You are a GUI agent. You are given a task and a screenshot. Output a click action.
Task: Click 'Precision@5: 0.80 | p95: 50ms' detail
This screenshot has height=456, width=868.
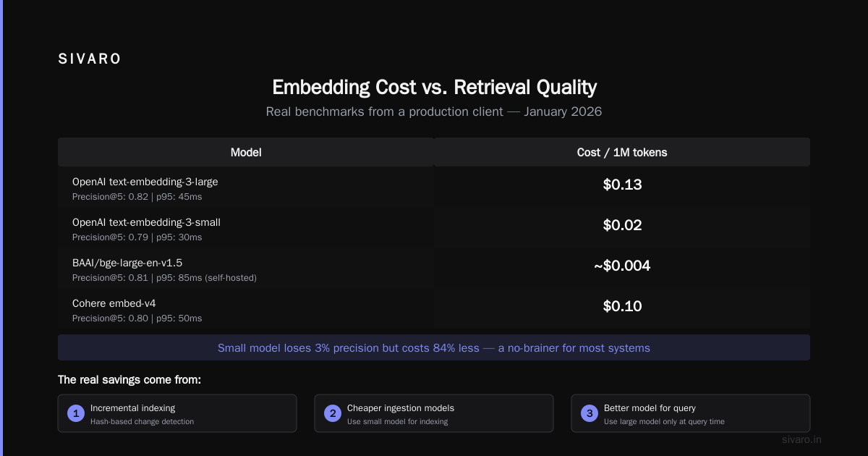pyautogui.click(x=137, y=318)
